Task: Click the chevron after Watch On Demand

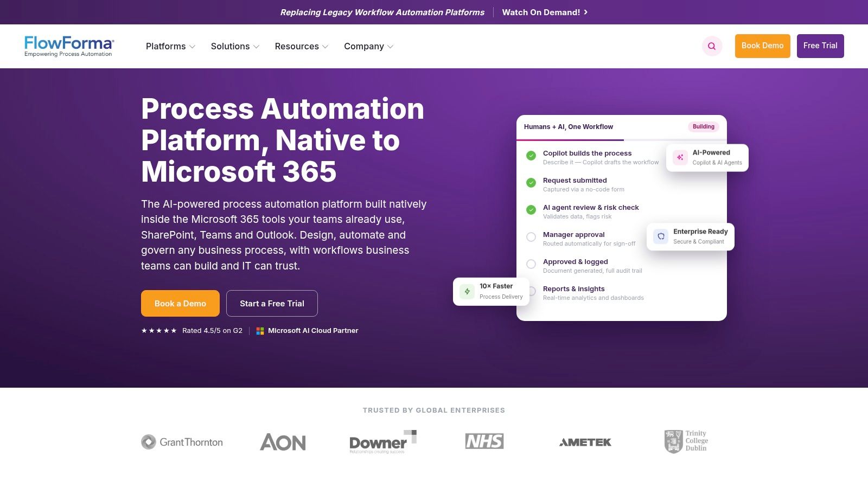Action: point(586,12)
